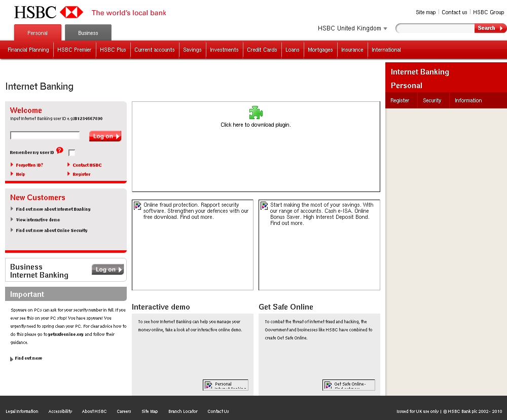The height and width of the screenshot is (420, 507).
Task: Click Security in the right sidebar
Action: (x=432, y=100)
